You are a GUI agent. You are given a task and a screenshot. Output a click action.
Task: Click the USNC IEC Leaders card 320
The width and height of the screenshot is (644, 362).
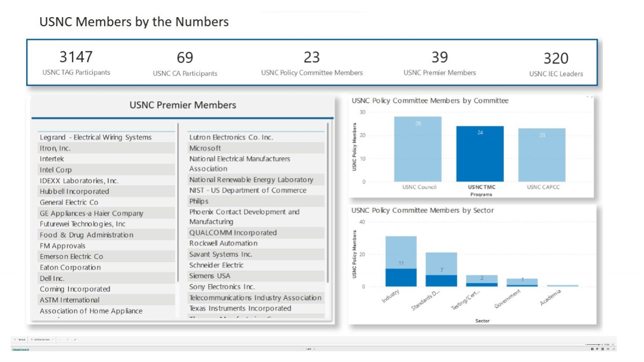click(x=555, y=64)
